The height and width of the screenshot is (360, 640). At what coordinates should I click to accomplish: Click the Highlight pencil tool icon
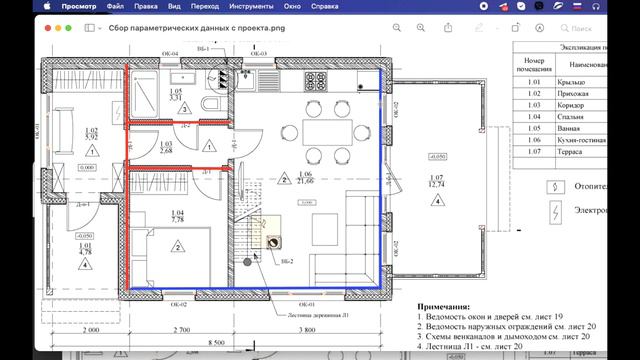tap(479, 28)
